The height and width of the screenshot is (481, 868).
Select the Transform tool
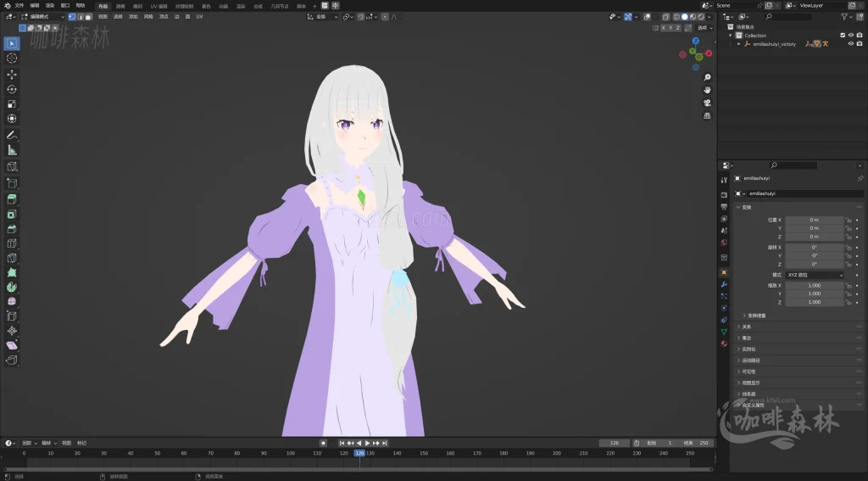pos(12,119)
